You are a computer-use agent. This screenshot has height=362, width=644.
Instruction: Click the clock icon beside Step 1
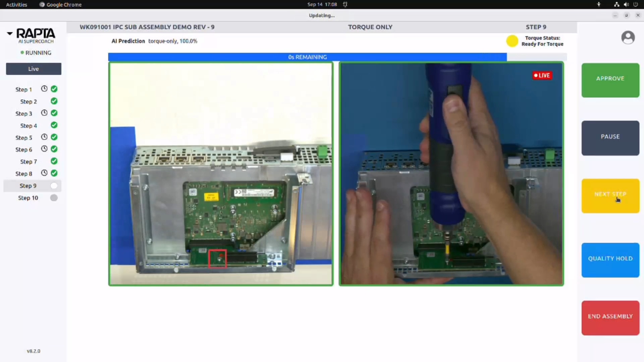(44, 89)
